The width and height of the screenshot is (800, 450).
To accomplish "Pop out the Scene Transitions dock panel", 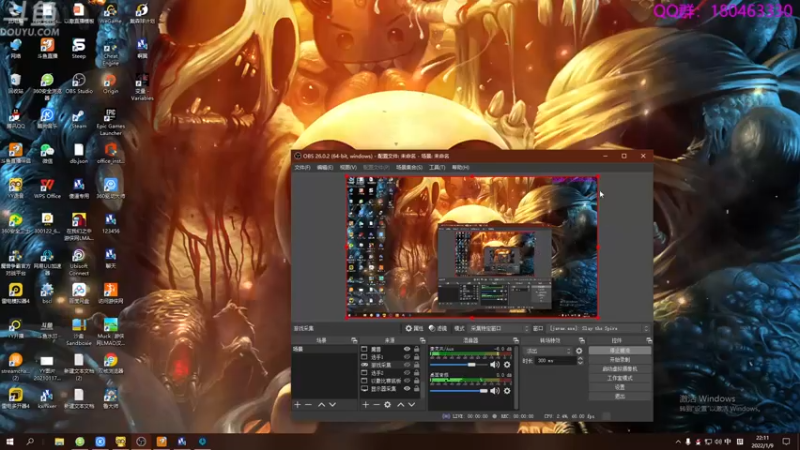I will click(x=582, y=340).
